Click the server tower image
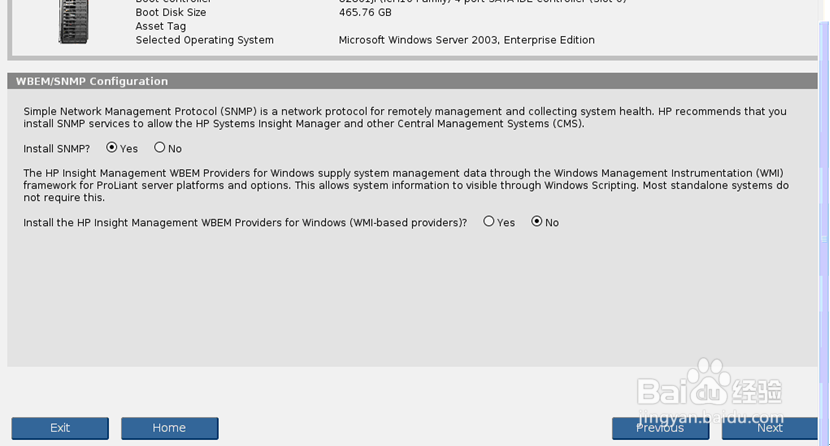 [74, 22]
